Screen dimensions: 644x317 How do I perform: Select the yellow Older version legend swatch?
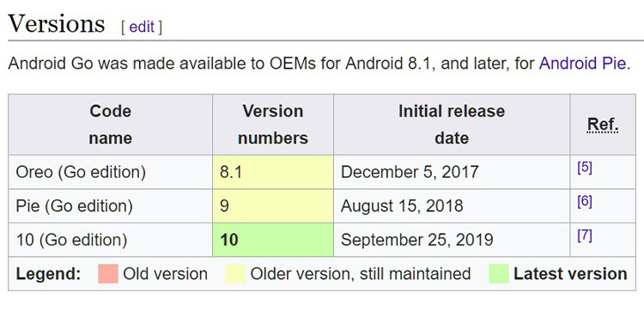click(235, 274)
